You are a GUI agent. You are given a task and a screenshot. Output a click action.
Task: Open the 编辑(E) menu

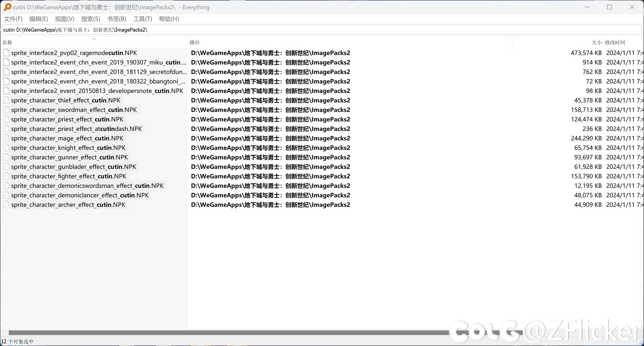39,19
